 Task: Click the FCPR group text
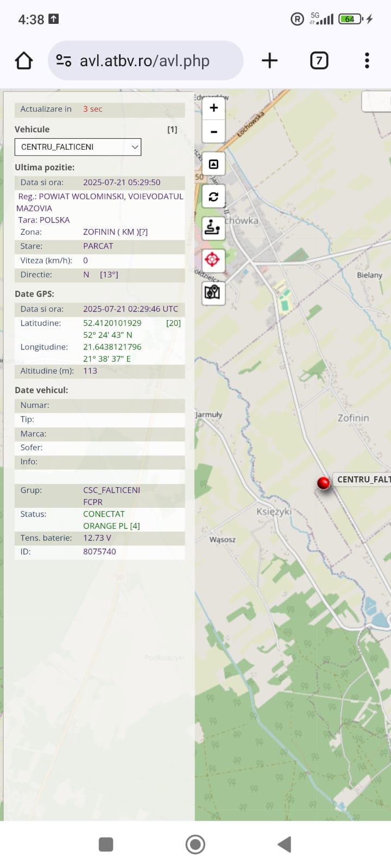[93, 502]
